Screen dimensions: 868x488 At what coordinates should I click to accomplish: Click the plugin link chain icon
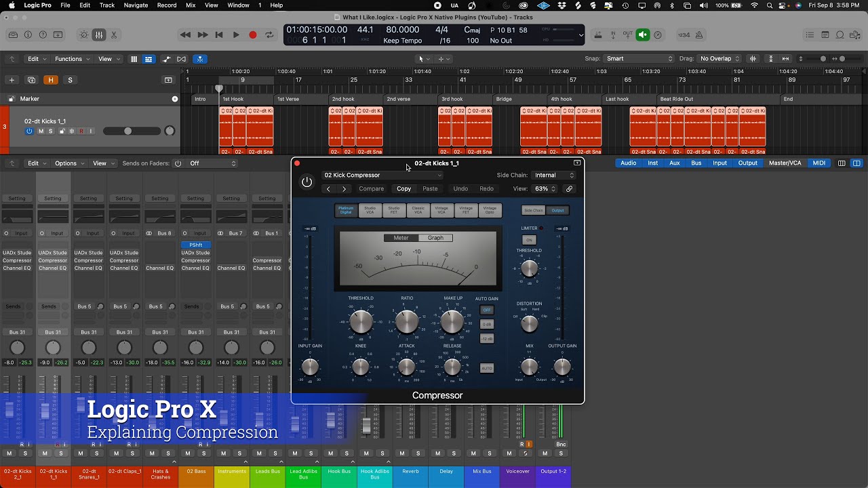coord(570,189)
